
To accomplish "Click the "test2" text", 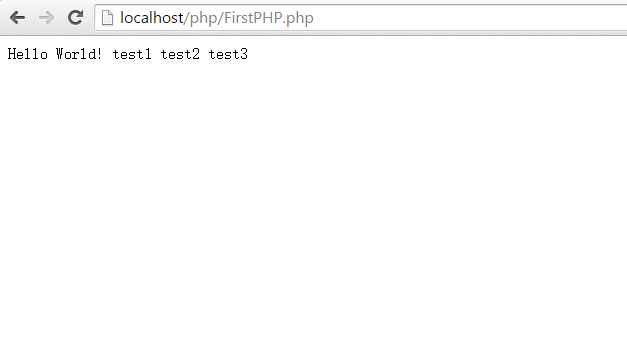I will click(x=180, y=54).
